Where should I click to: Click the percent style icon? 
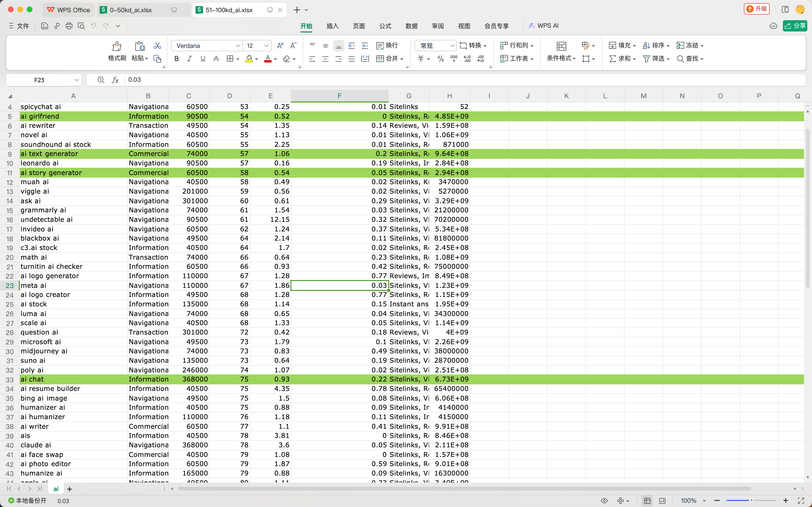pyautogui.click(x=441, y=59)
